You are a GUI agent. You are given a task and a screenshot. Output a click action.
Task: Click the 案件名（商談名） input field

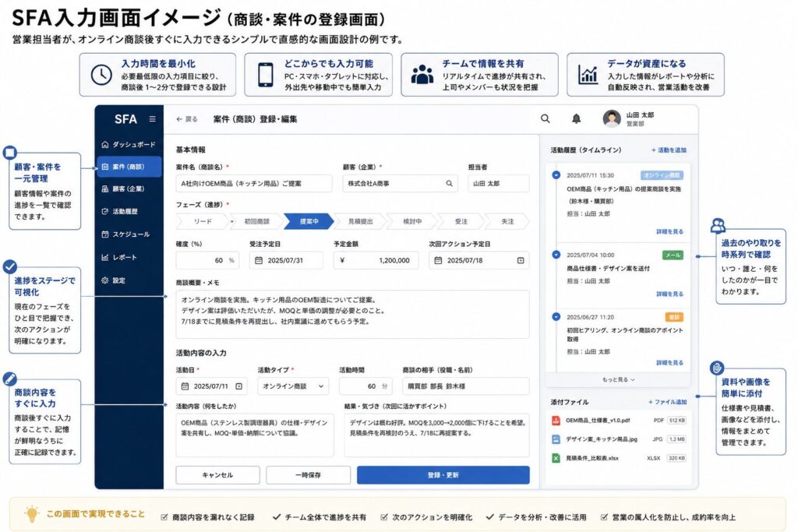tap(254, 184)
